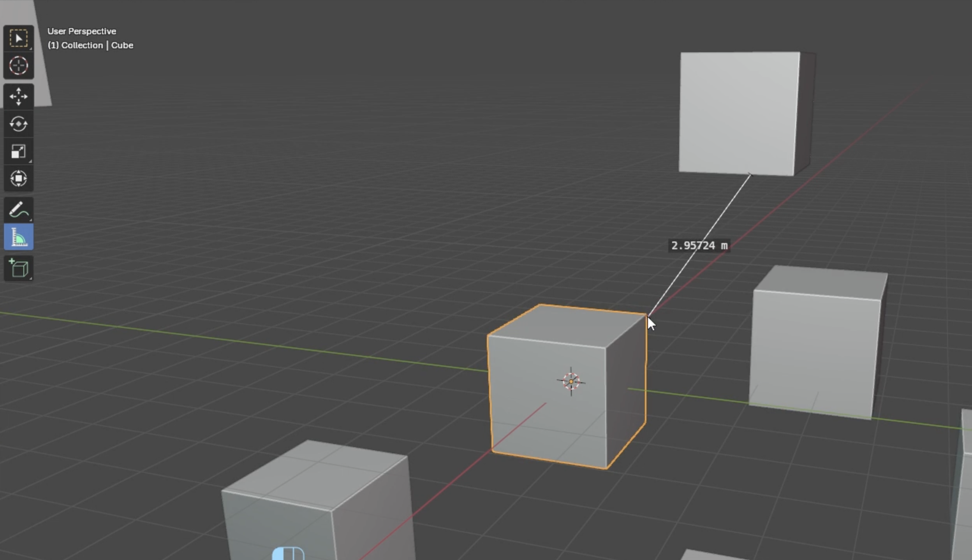The height and width of the screenshot is (560, 972).
Task: Pick the Scale tool
Action: pyautogui.click(x=18, y=151)
